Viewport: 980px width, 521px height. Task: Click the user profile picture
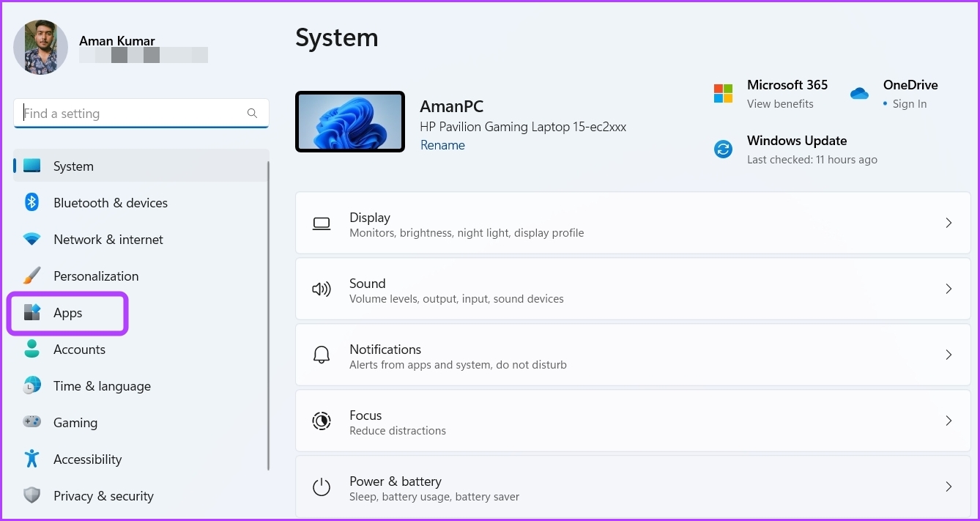(41, 47)
